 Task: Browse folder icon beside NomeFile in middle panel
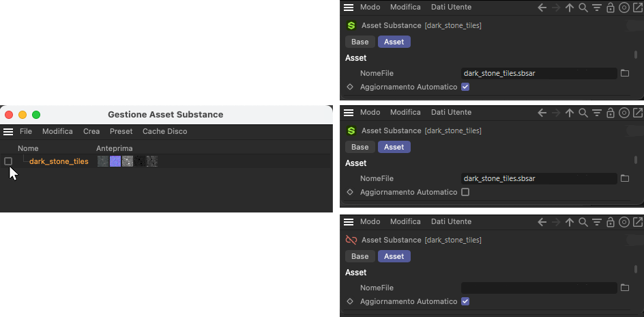click(x=625, y=178)
